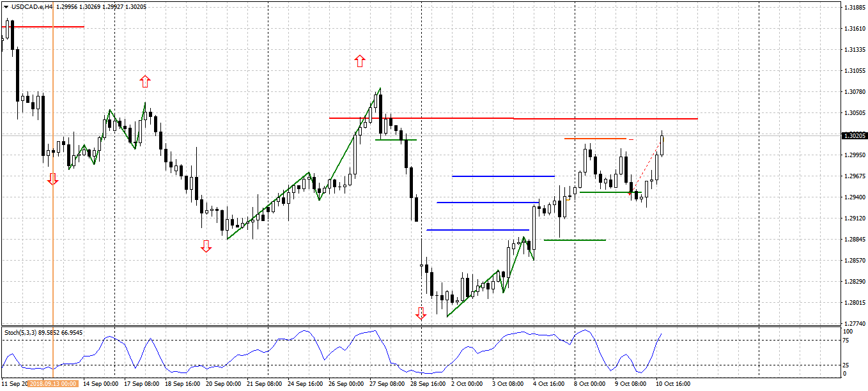Click the highlighted 2018.09.13 00:00 date label
The width and height of the screenshot is (868, 391).
[52, 384]
